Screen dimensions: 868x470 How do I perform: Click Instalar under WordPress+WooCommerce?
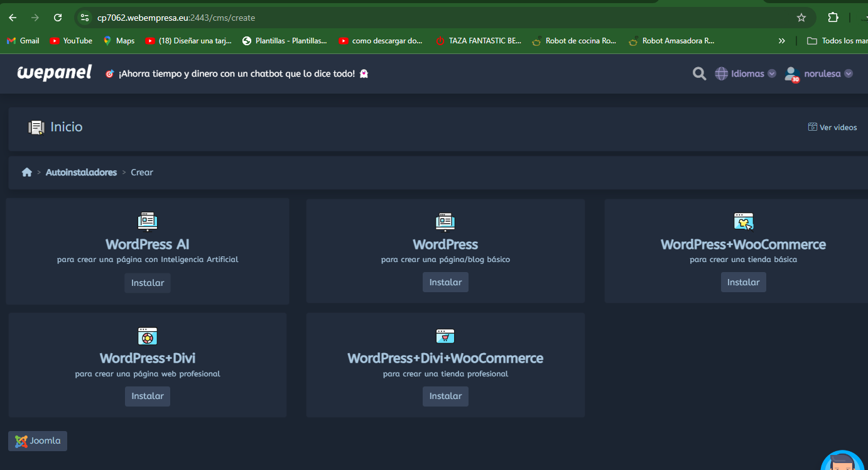pyautogui.click(x=744, y=282)
